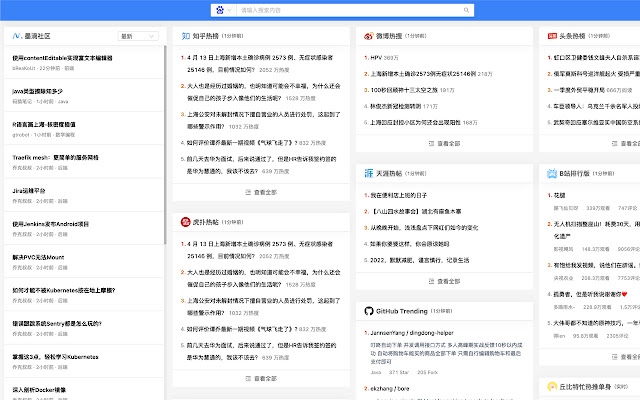Click the 天涯热帖 blue logo icon
Screen dimensions: 640x400
click(x=369, y=173)
